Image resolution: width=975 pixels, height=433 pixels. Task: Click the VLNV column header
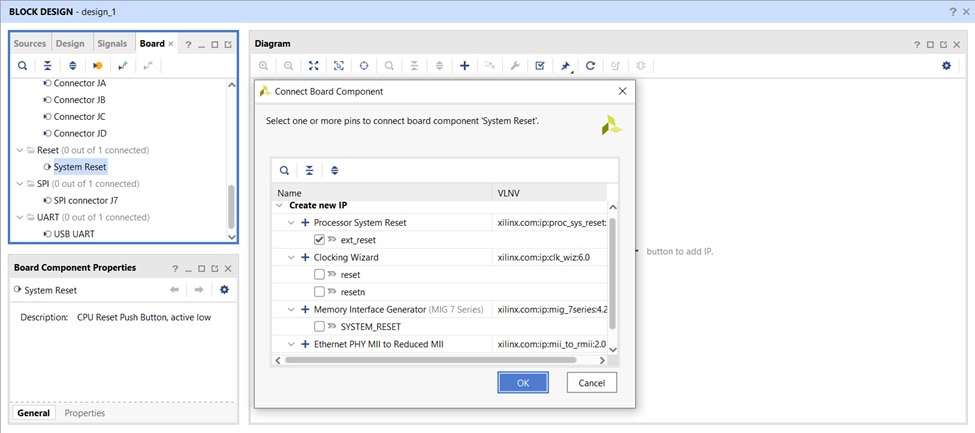click(x=550, y=193)
